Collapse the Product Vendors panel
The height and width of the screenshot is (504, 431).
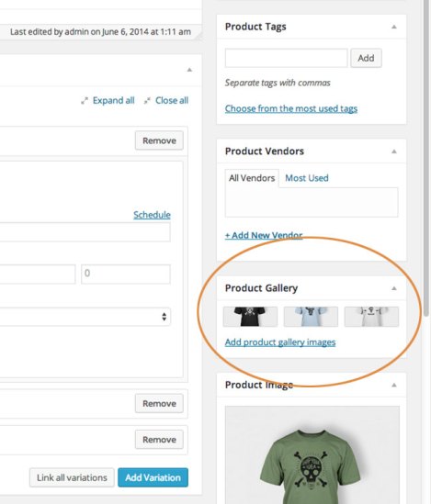point(394,151)
